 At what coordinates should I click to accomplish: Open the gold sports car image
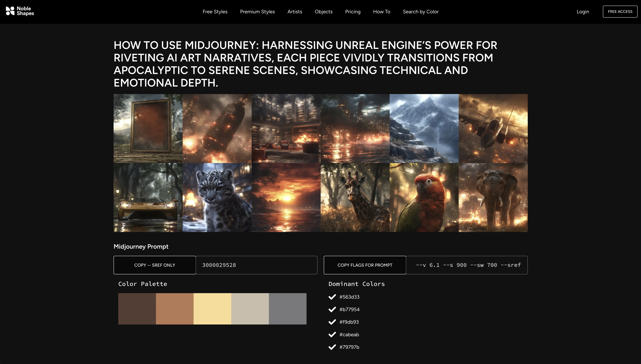tap(148, 198)
